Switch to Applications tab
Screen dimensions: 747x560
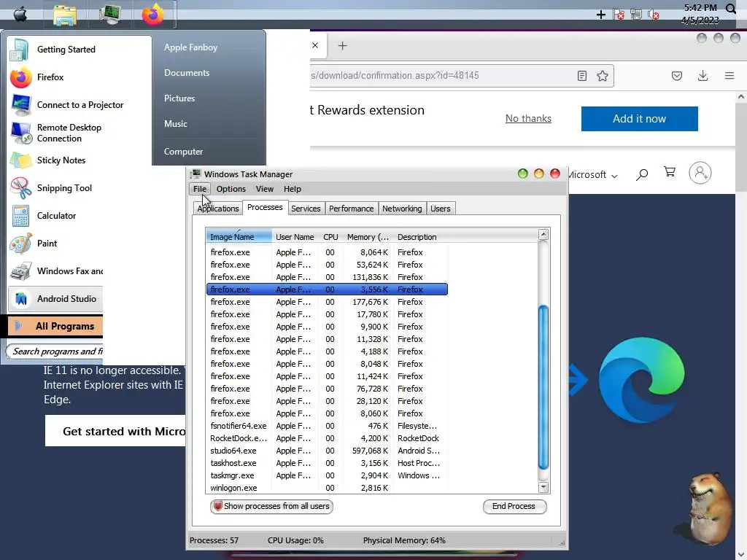pyautogui.click(x=217, y=209)
